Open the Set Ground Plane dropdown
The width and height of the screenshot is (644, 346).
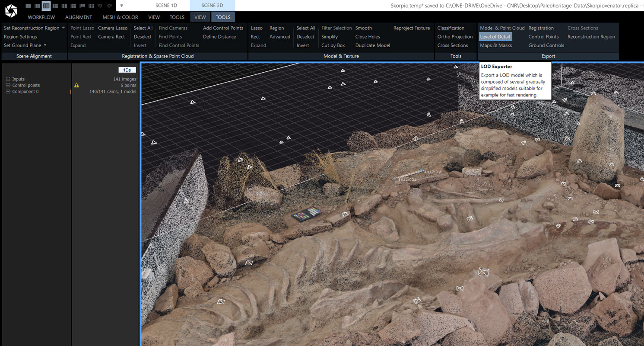[x=45, y=45]
